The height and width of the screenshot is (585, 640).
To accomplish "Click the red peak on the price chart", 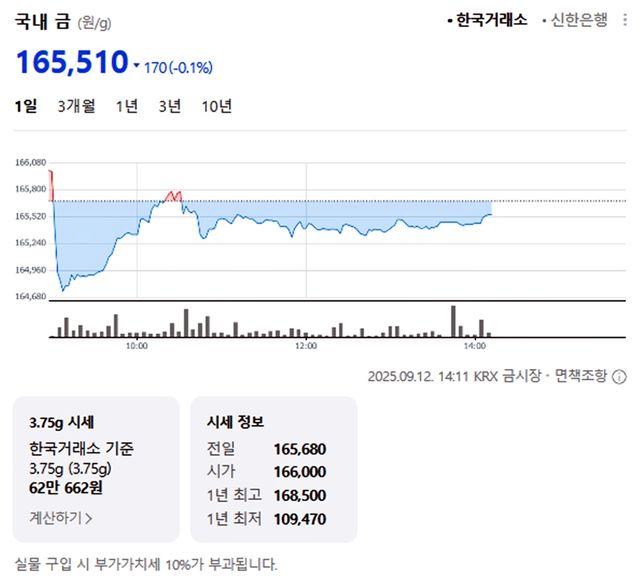I will [173, 191].
